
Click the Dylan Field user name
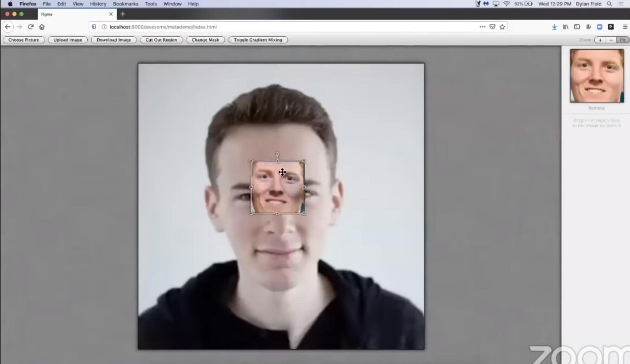coord(588,4)
